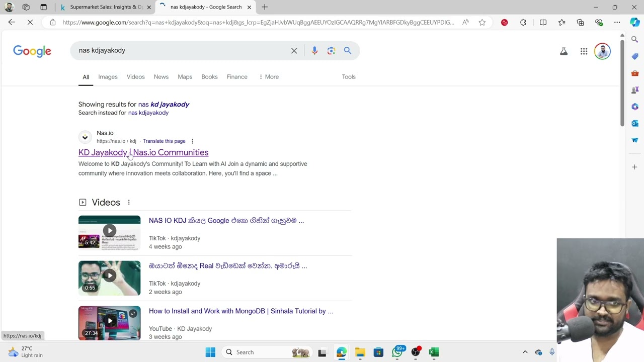Open a new browser tab
644x362 pixels.
pyautogui.click(x=265, y=7)
